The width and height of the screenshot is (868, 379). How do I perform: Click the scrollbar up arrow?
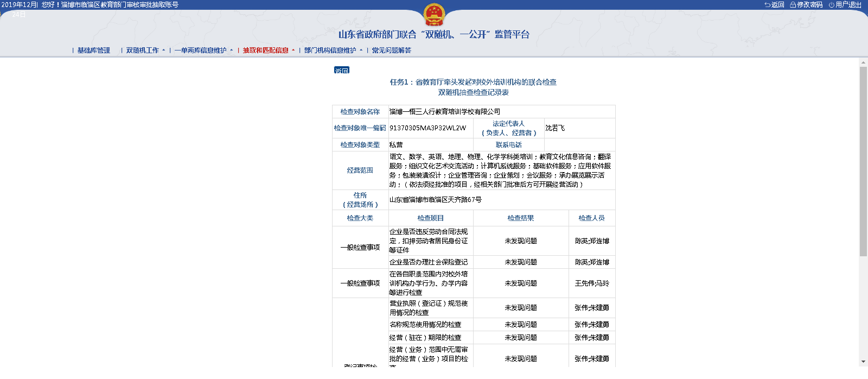(x=863, y=63)
